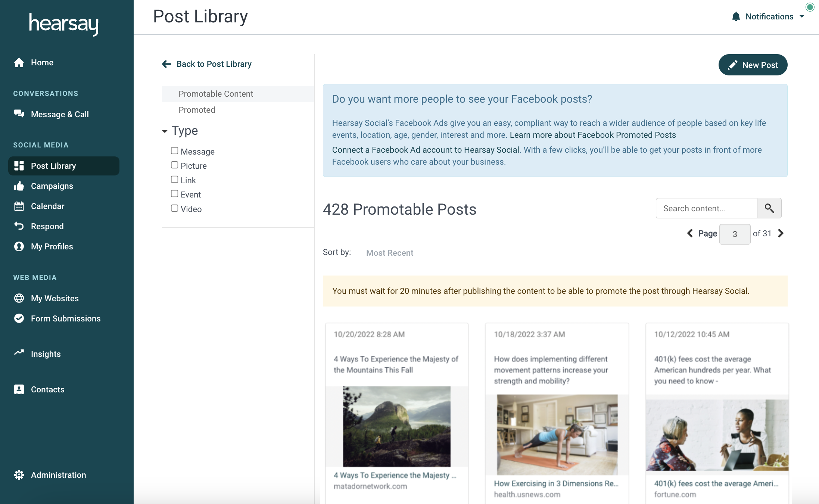Click the Notifications bell icon
The height and width of the screenshot is (504, 819).
point(736,16)
